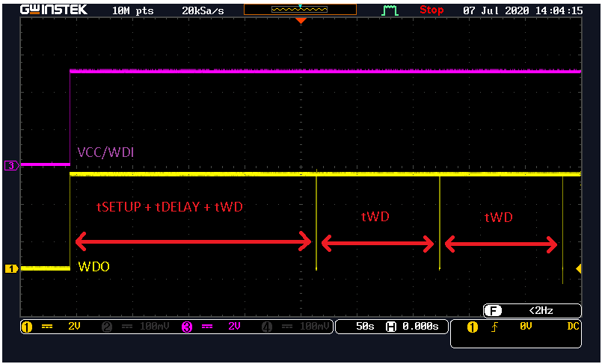The height and width of the screenshot is (364, 602).
Task: Select the channel 3 ground marker
Action: pos(11,166)
